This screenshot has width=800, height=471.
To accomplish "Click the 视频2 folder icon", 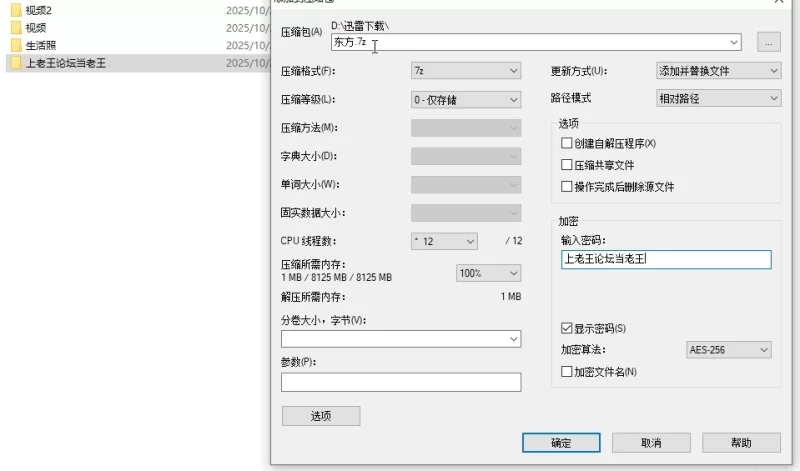I will tap(16, 10).
